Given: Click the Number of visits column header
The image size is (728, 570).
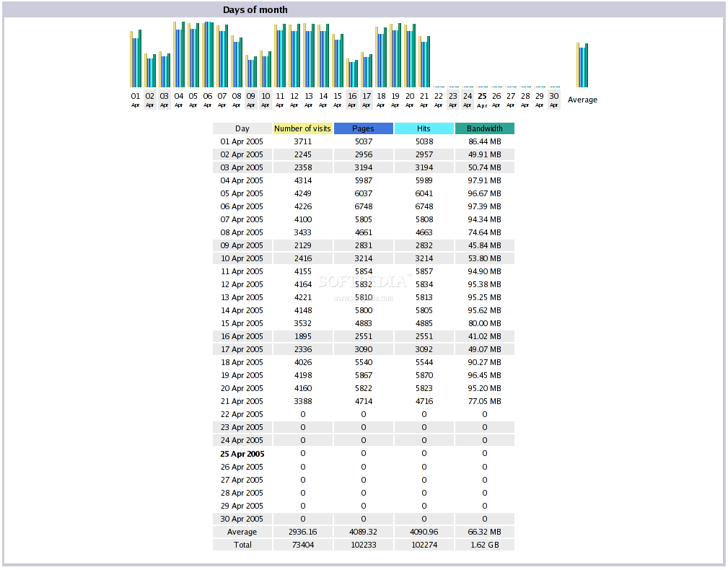Looking at the screenshot, I should (x=302, y=128).
